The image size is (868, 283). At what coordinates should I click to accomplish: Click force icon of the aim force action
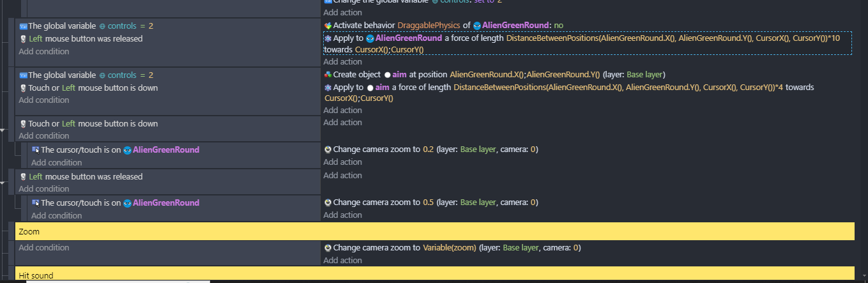328,88
